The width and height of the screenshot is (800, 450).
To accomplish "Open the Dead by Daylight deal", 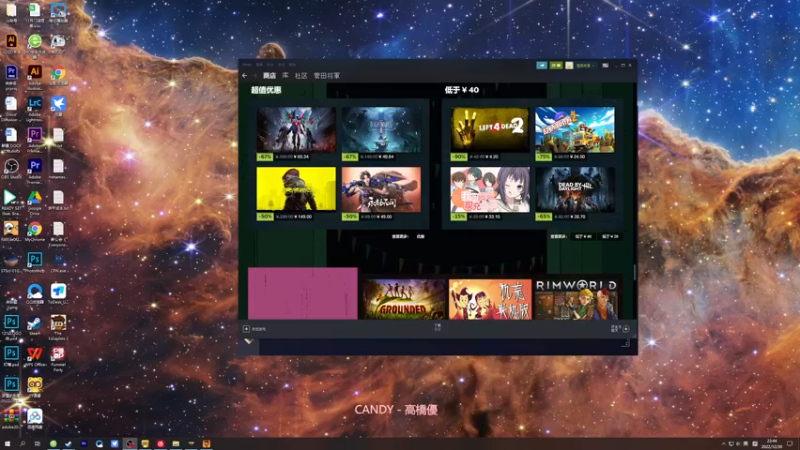I will (x=575, y=189).
